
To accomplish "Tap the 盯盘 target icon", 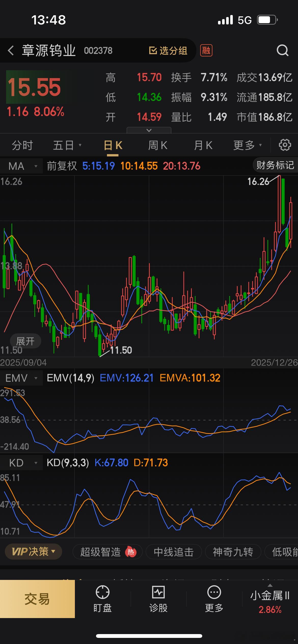I will point(102,592).
